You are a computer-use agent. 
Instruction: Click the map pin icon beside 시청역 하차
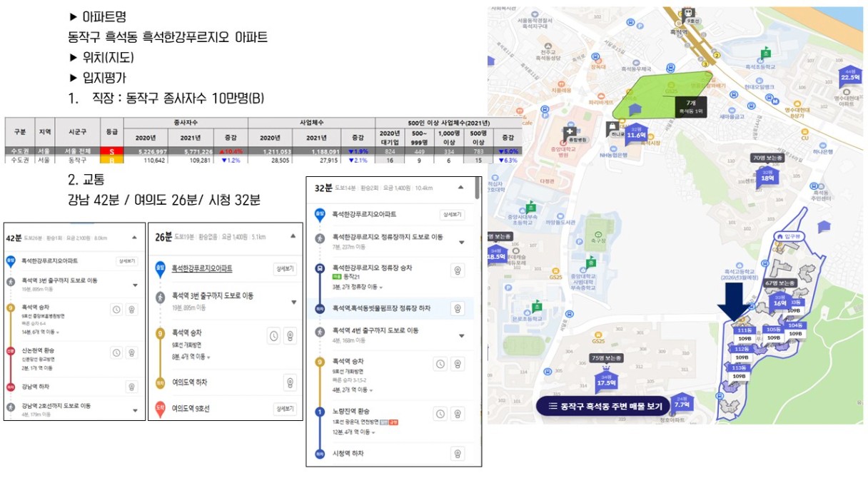458,452
